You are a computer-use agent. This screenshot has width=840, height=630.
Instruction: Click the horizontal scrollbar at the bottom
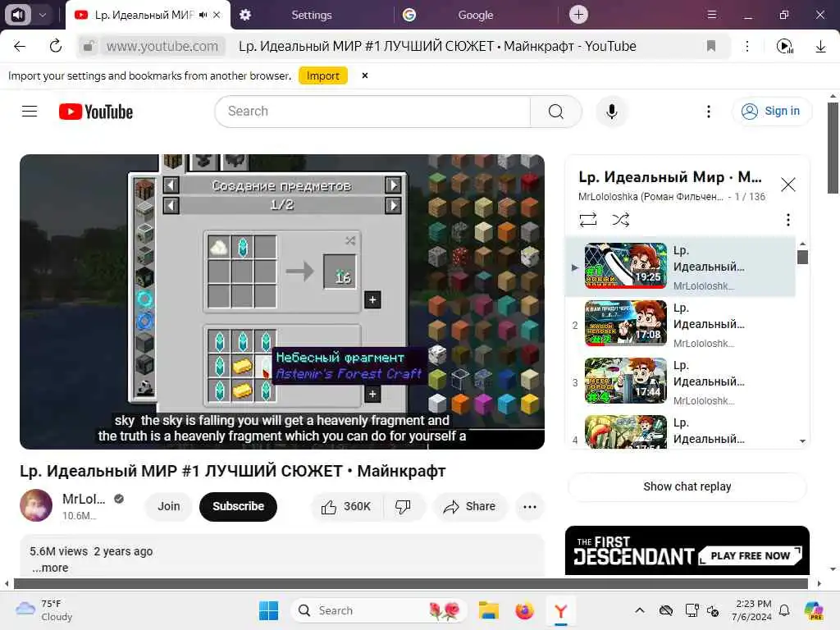[410, 583]
